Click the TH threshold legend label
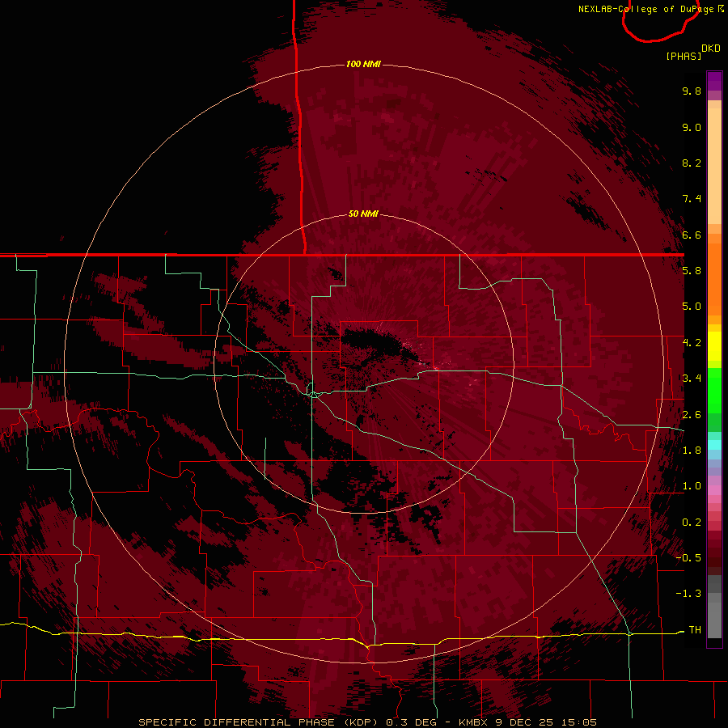The width and height of the screenshot is (728, 728). (695, 630)
